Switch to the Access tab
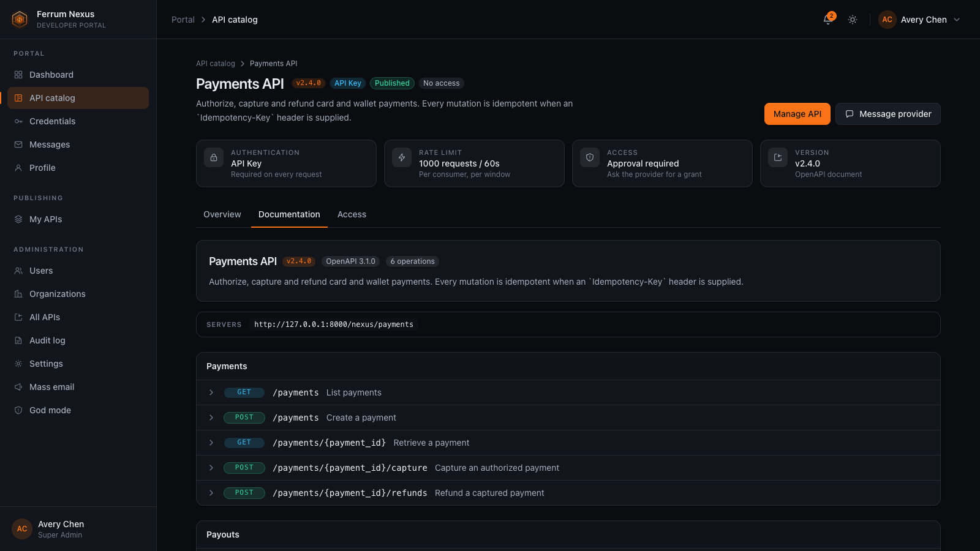 click(x=352, y=214)
